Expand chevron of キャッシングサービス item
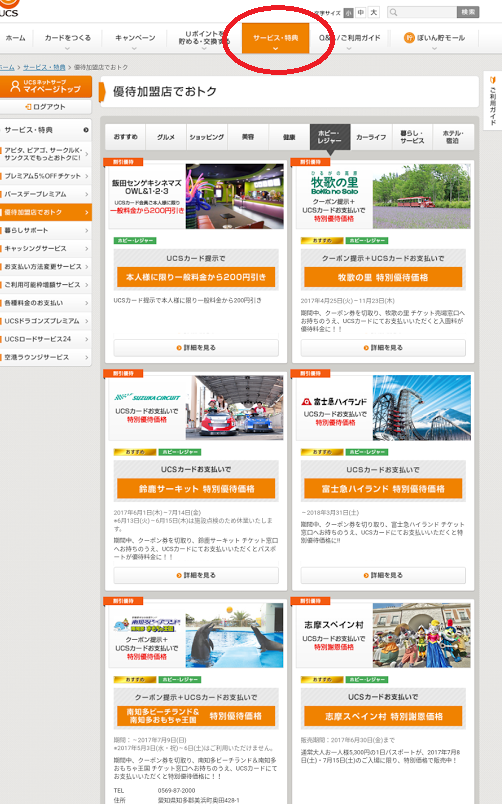This screenshot has height=804, width=502. click(87, 249)
